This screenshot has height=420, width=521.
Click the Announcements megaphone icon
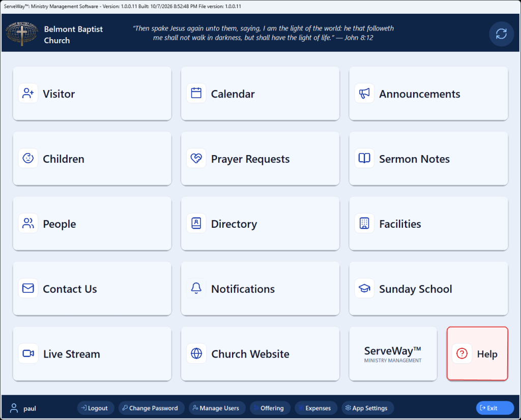coord(364,93)
